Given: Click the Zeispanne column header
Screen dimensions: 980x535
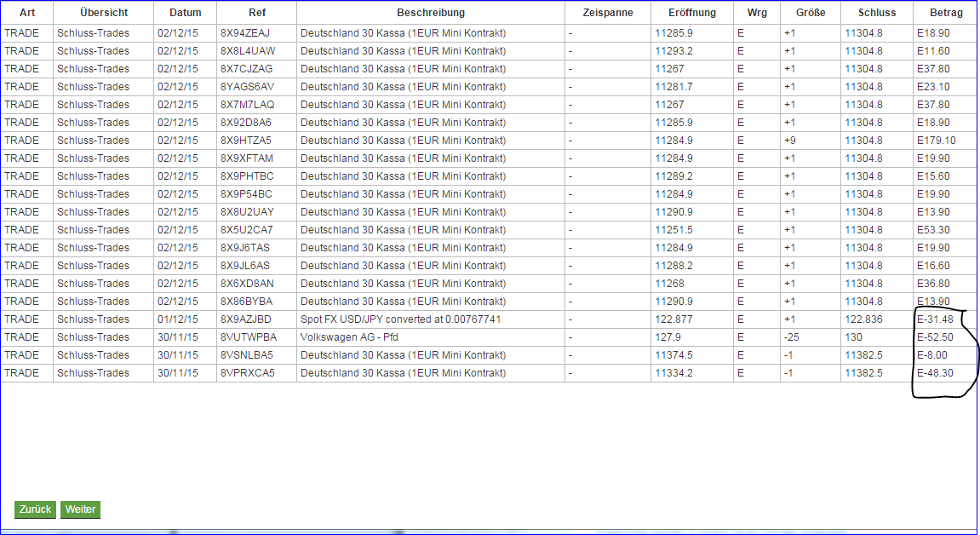Looking at the screenshot, I should (607, 13).
